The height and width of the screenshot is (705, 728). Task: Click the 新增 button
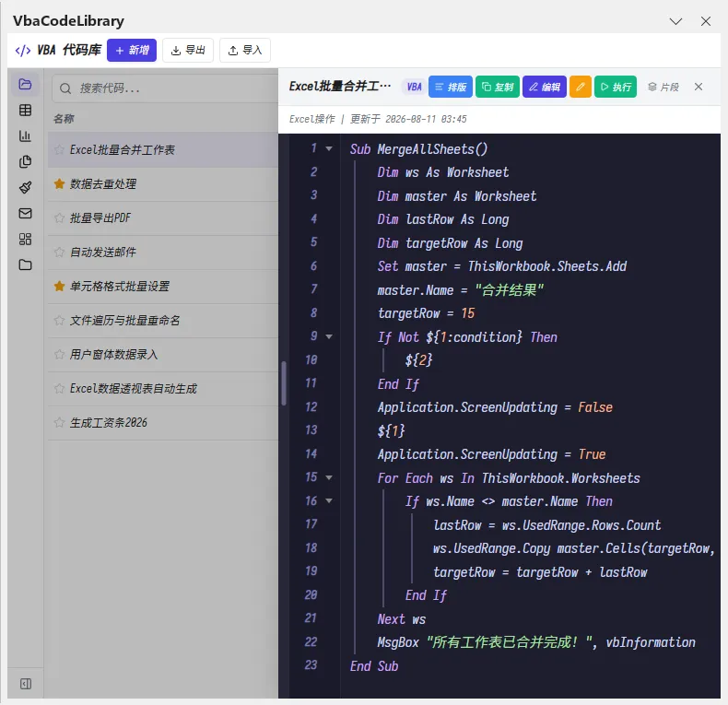pos(132,50)
